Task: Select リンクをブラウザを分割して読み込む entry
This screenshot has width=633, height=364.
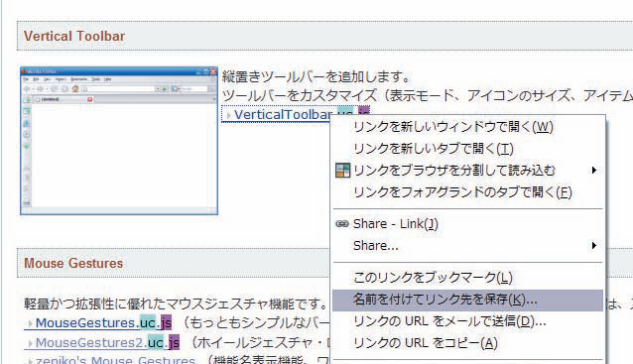Action: (467, 171)
